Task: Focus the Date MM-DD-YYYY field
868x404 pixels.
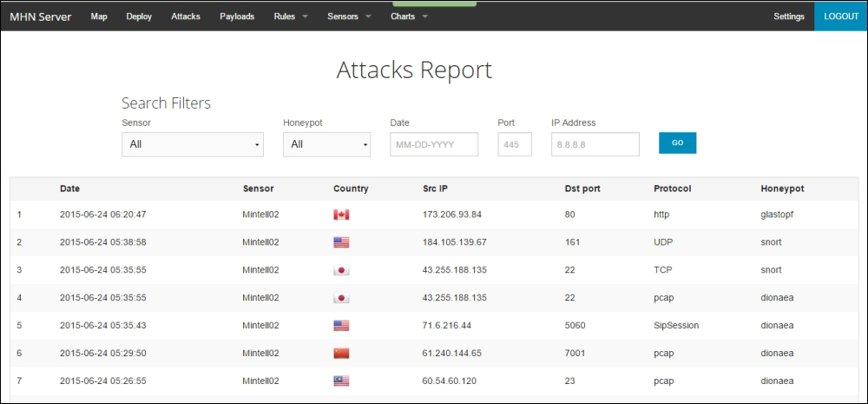Action: point(434,144)
